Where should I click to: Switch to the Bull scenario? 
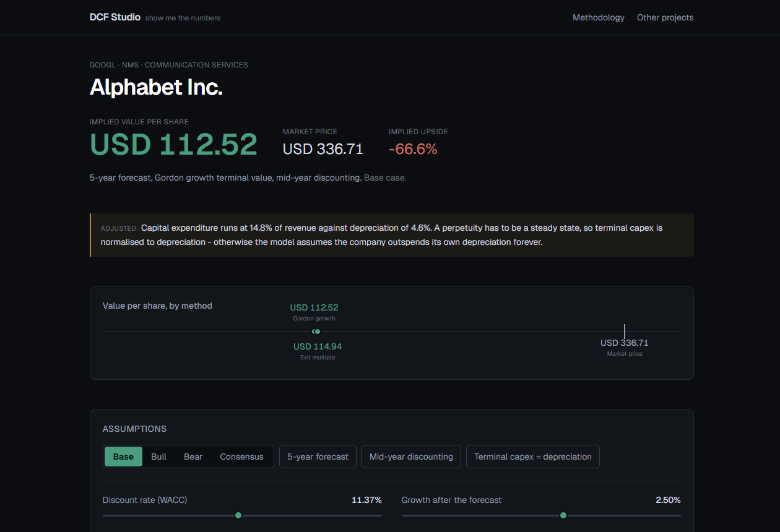pos(158,457)
